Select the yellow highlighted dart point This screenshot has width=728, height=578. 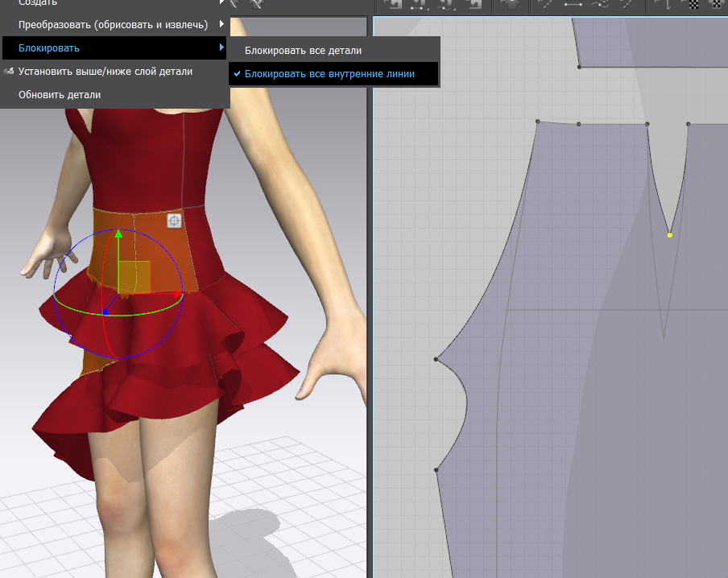point(669,235)
